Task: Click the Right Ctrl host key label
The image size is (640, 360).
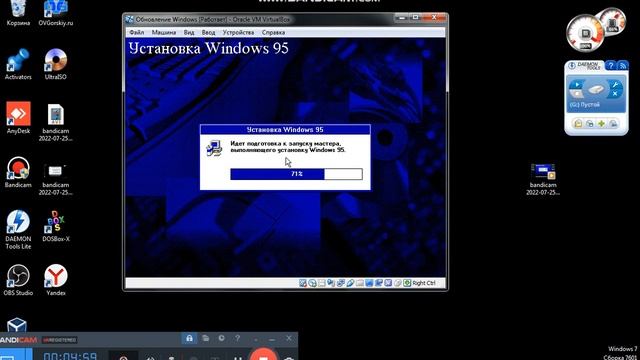Action: coord(424,283)
